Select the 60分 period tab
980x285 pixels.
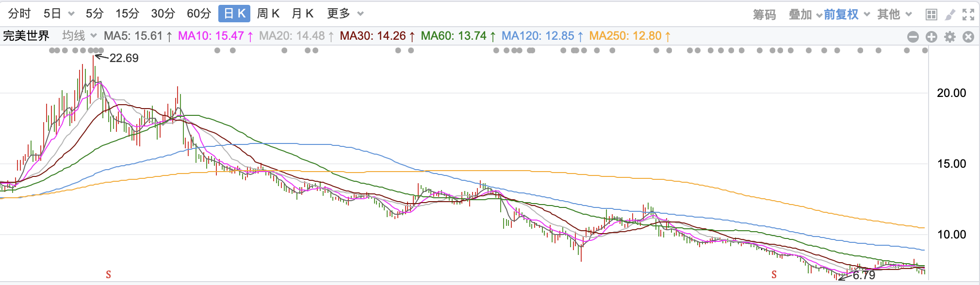tap(199, 14)
